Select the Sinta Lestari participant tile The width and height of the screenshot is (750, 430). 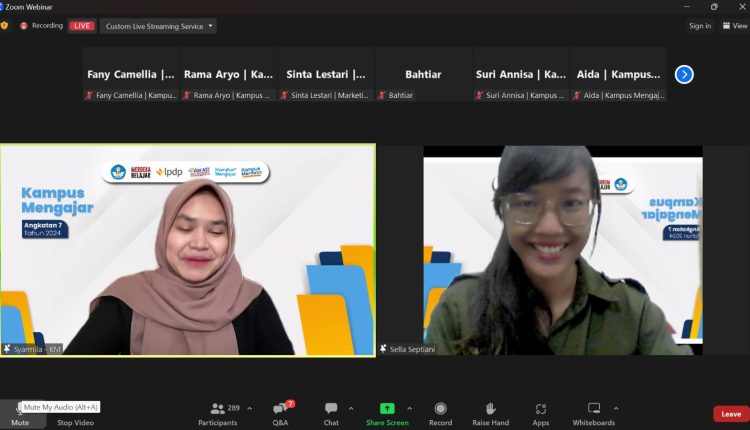(x=326, y=74)
